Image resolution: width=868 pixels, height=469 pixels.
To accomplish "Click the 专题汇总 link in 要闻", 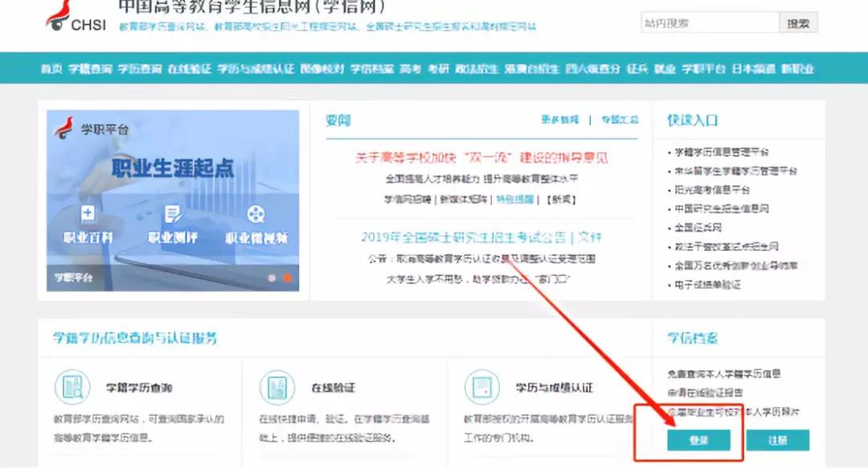I will point(620,120).
